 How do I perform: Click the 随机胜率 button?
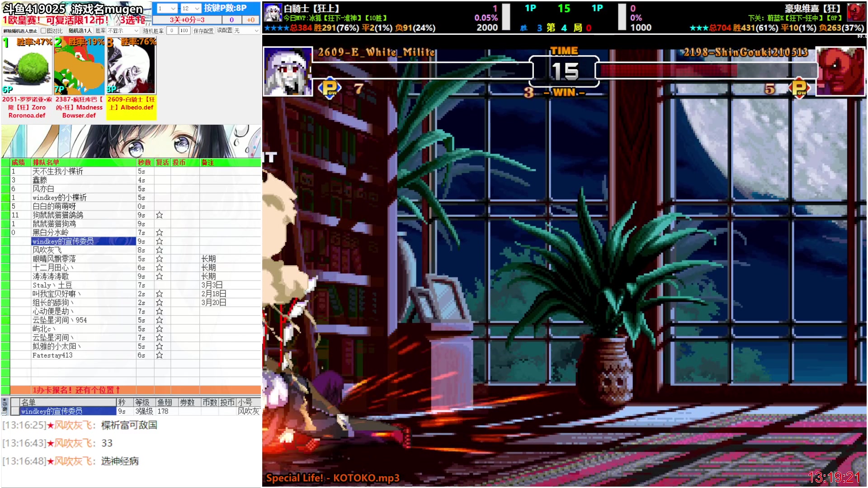tap(153, 31)
